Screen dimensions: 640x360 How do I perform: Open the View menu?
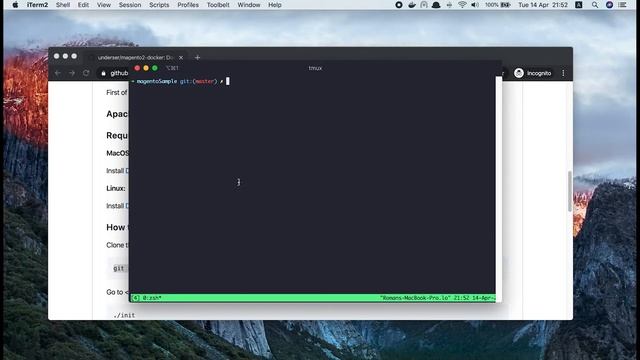(104, 5)
